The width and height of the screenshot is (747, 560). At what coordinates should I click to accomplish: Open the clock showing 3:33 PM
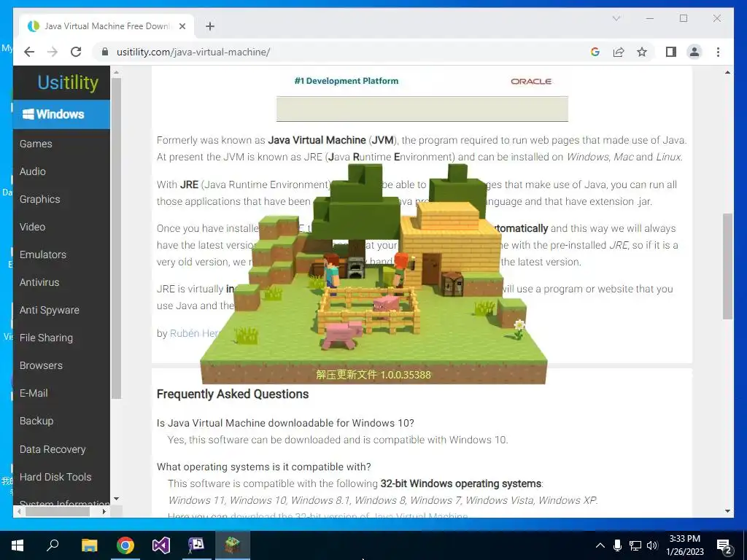pyautogui.click(x=685, y=545)
